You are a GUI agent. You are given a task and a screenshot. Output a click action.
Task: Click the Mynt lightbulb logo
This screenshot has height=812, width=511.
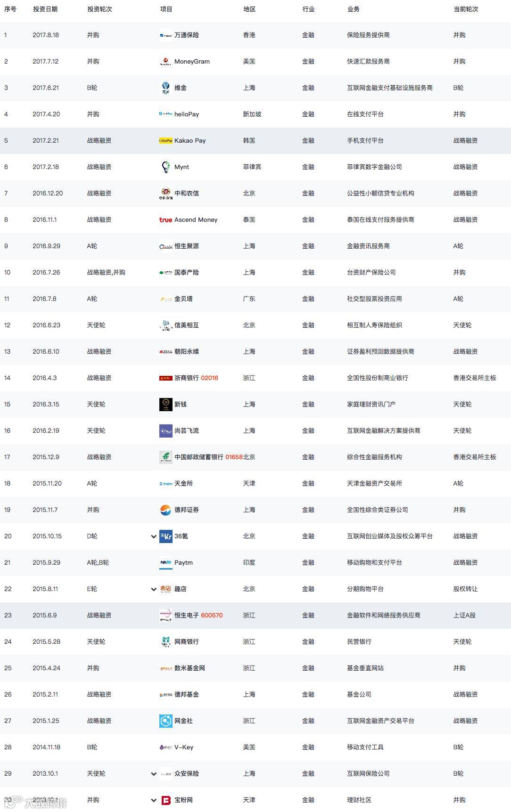coord(165,167)
